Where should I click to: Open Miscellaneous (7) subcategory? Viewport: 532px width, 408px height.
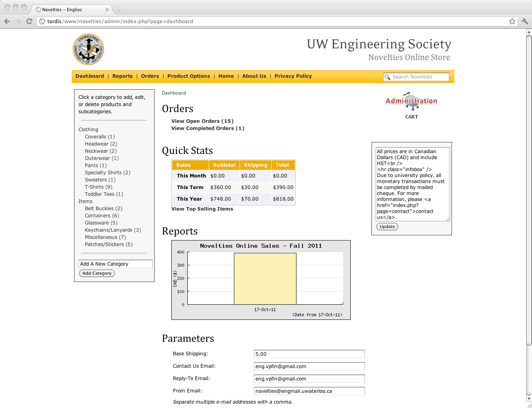tap(105, 237)
